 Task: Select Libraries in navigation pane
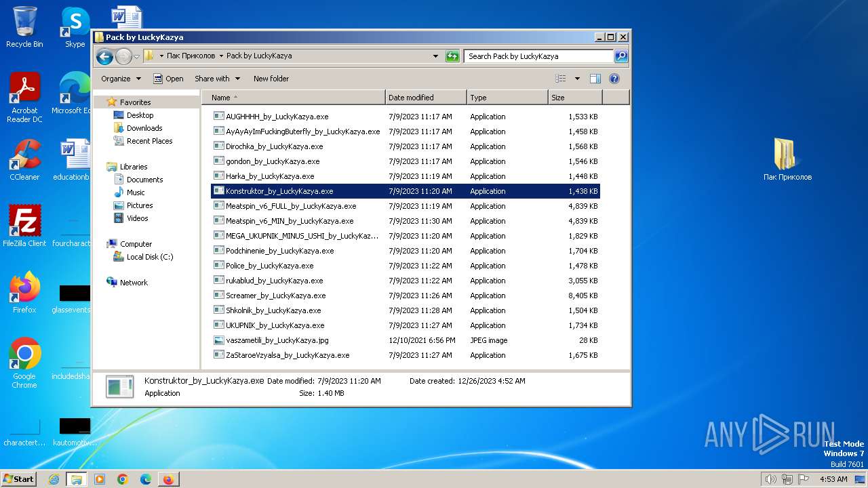[x=134, y=167]
